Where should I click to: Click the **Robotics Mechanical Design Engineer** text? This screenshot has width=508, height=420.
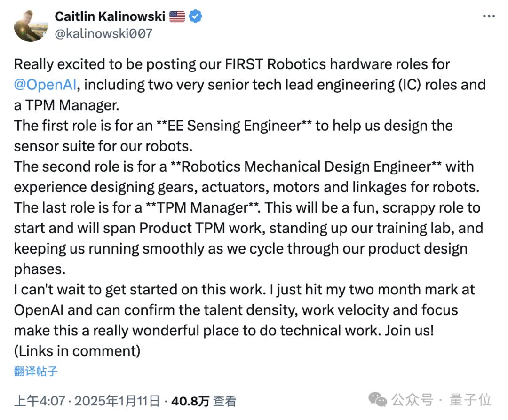click(x=306, y=167)
